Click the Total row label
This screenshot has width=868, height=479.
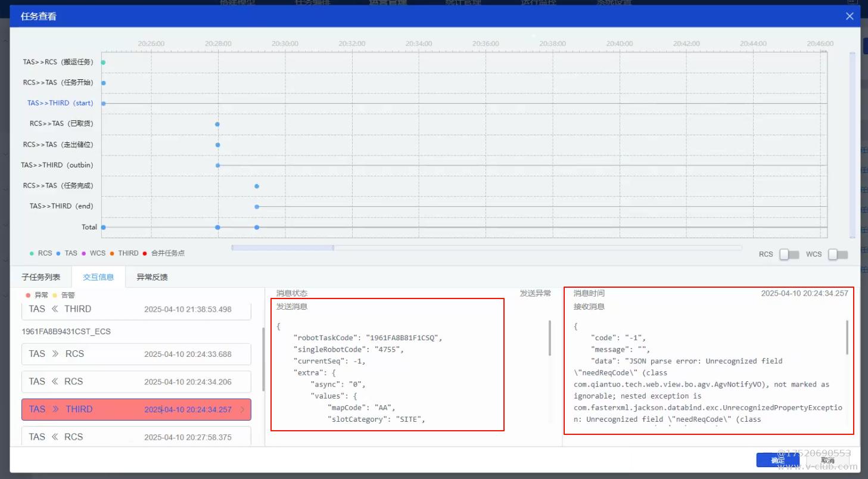pyautogui.click(x=89, y=227)
